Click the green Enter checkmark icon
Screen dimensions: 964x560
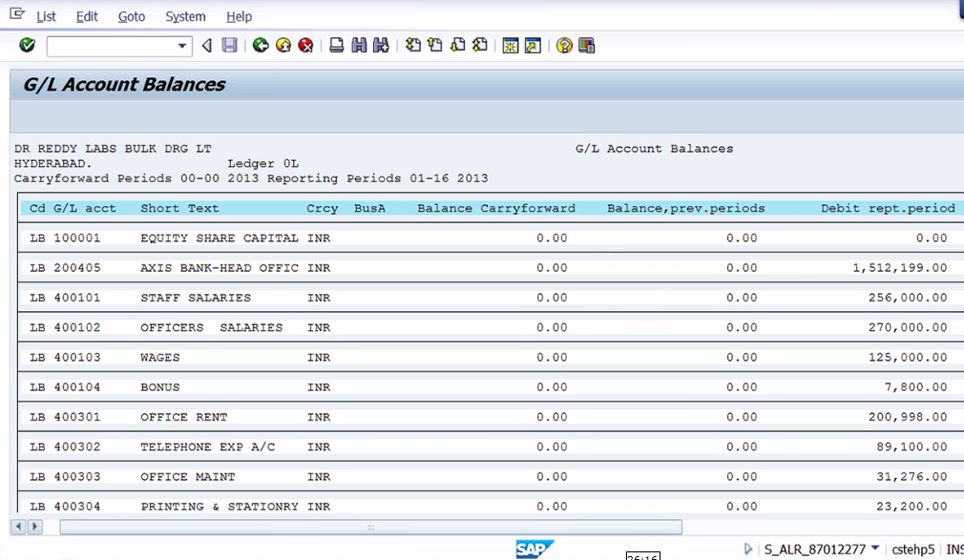[x=27, y=45]
